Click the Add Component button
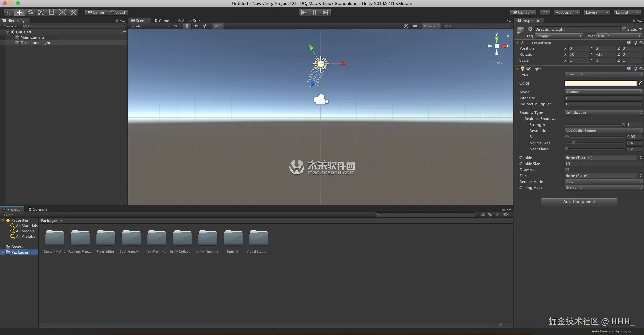The image size is (644, 335). pyautogui.click(x=579, y=202)
